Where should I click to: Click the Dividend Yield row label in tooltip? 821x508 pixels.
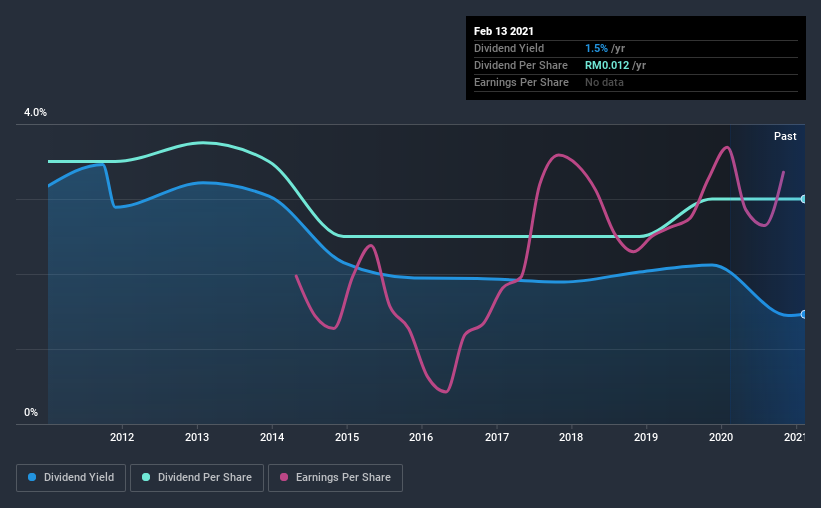[x=509, y=48]
